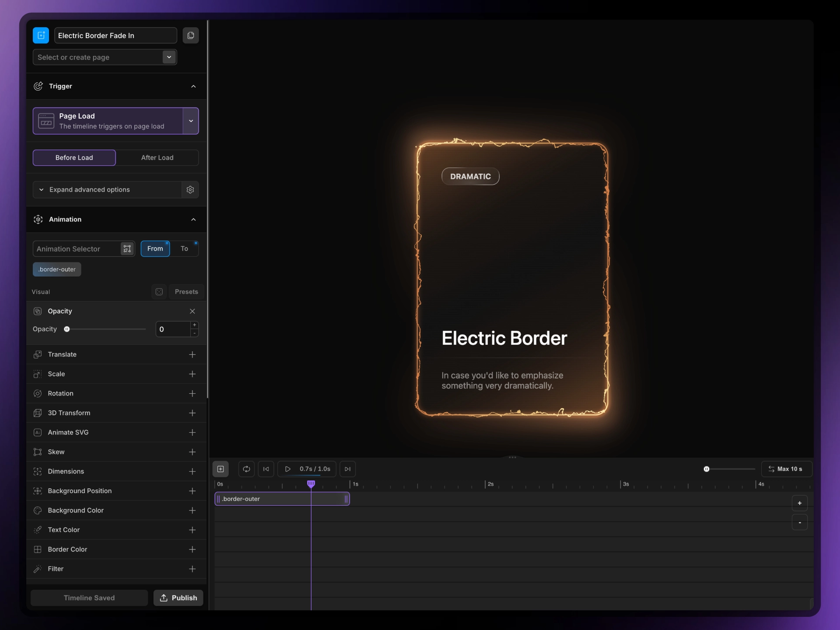This screenshot has height=630, width=840.
Task: Click the element picker icon in Animation Selector
Action: (x=127, y=249)
